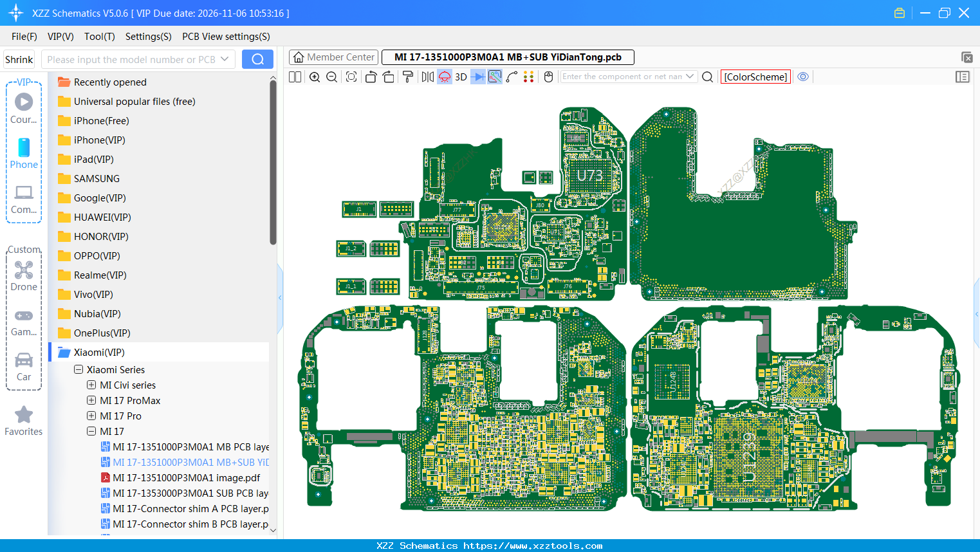The width and height of the screenshot is (980, 552).
Task: Toggle the trace measurement tool
Action: pyautogui.click(x=512, y=77)
